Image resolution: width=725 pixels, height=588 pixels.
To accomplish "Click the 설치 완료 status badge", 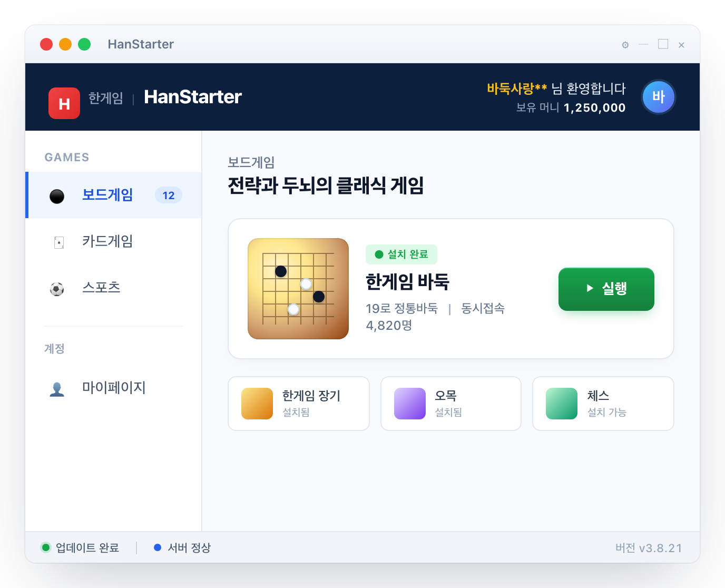I will tap(401, 254).
